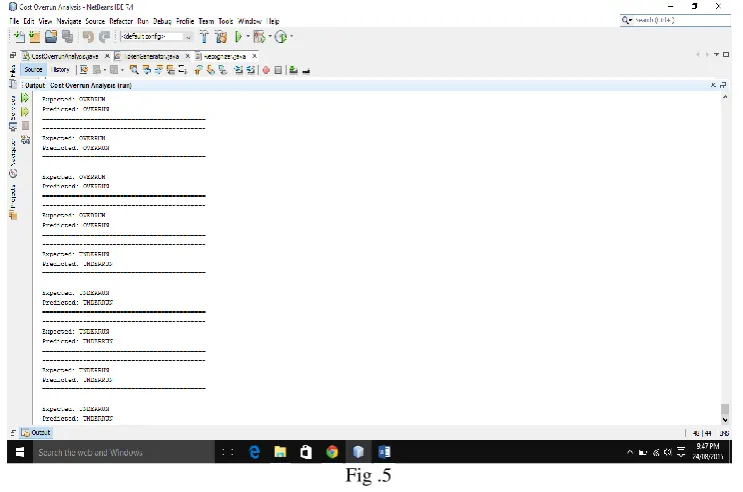This screenshot has height=492, width=743.
Task: Click the New File toolbar icon
Action: click(19, 36)
